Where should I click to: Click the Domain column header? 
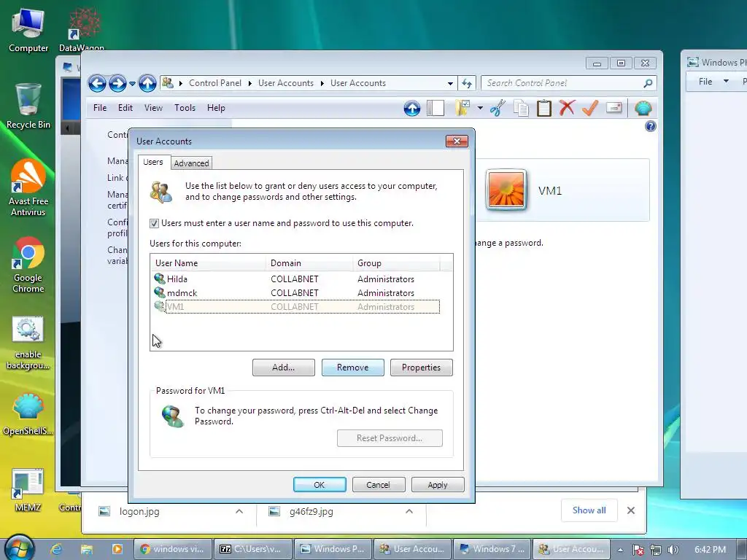(x=309, y=262)
